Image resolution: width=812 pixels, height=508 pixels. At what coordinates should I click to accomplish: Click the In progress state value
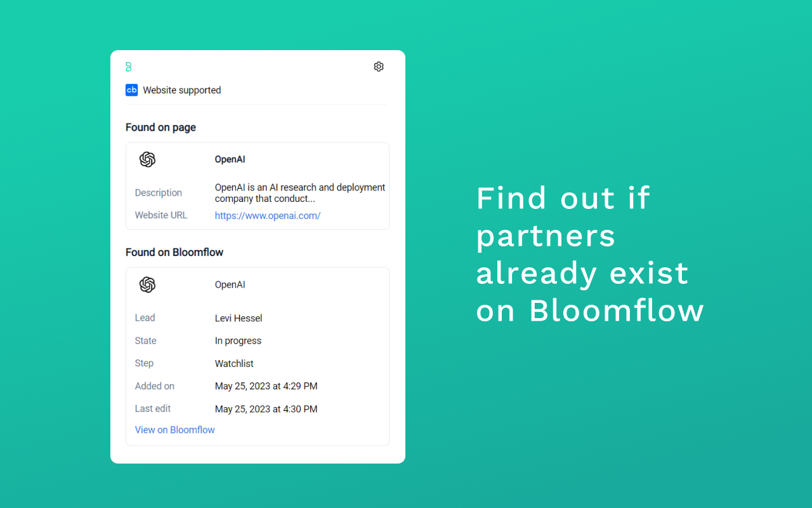coord(238,341)
